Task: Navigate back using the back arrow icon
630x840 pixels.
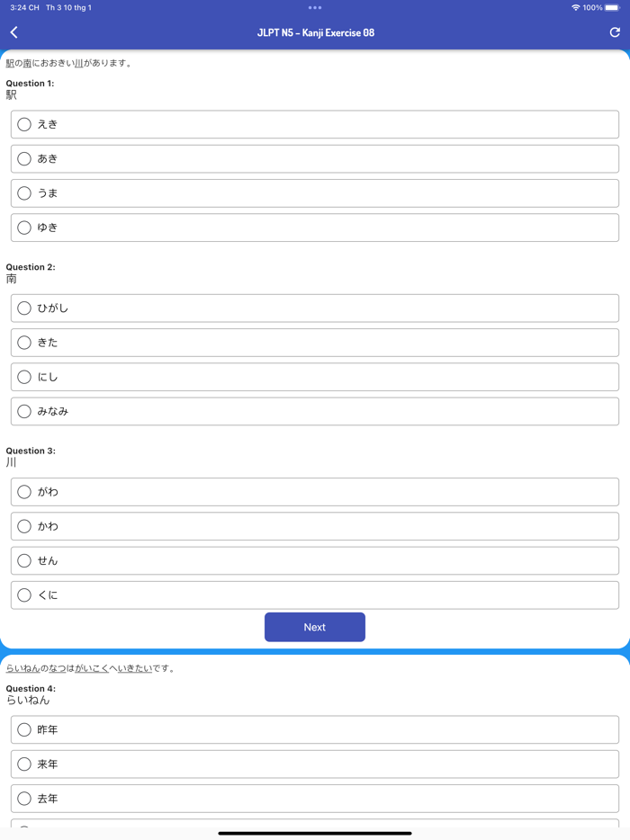Action: pos(13,31)
